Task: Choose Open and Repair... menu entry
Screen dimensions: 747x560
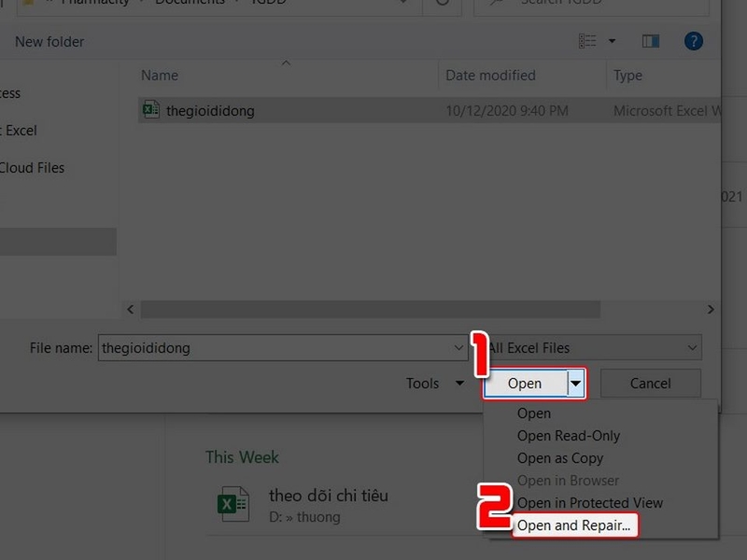Action: point(574,525)
